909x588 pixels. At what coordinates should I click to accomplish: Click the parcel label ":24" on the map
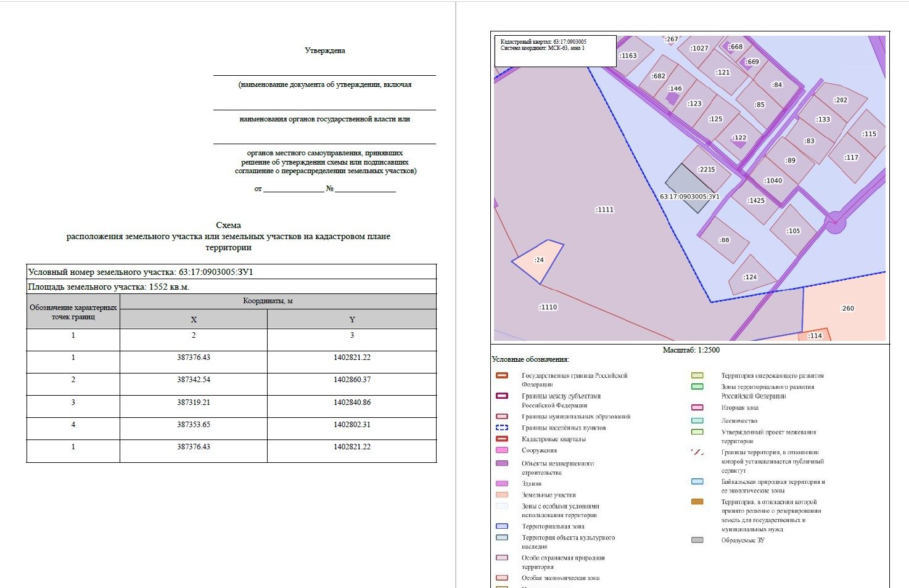[x=539, y=260]
